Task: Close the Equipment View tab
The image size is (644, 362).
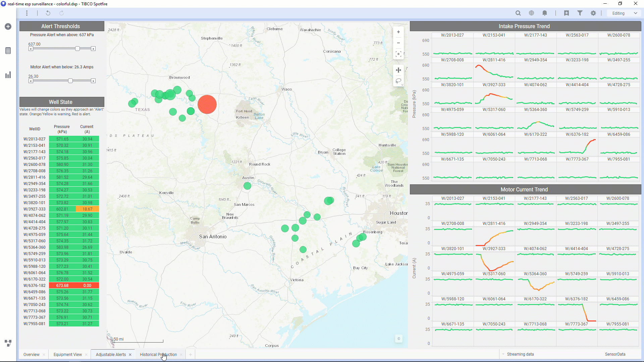Action: tap(86, 355)
